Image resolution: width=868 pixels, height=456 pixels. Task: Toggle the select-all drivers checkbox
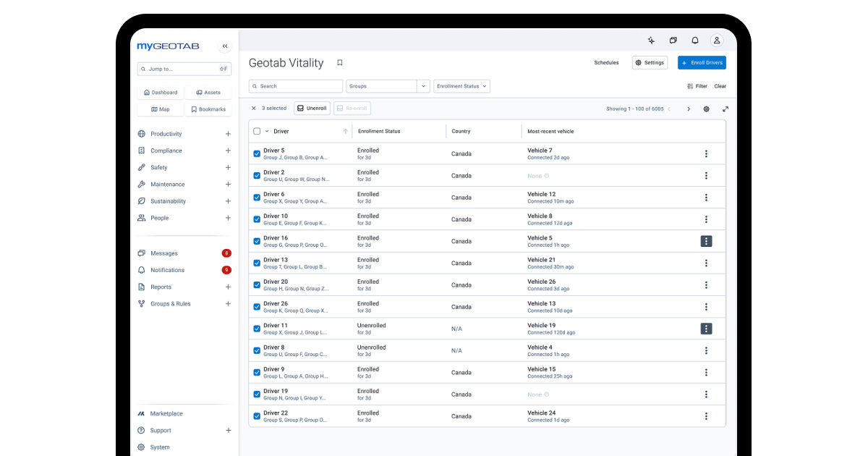(x=257, y=131)
